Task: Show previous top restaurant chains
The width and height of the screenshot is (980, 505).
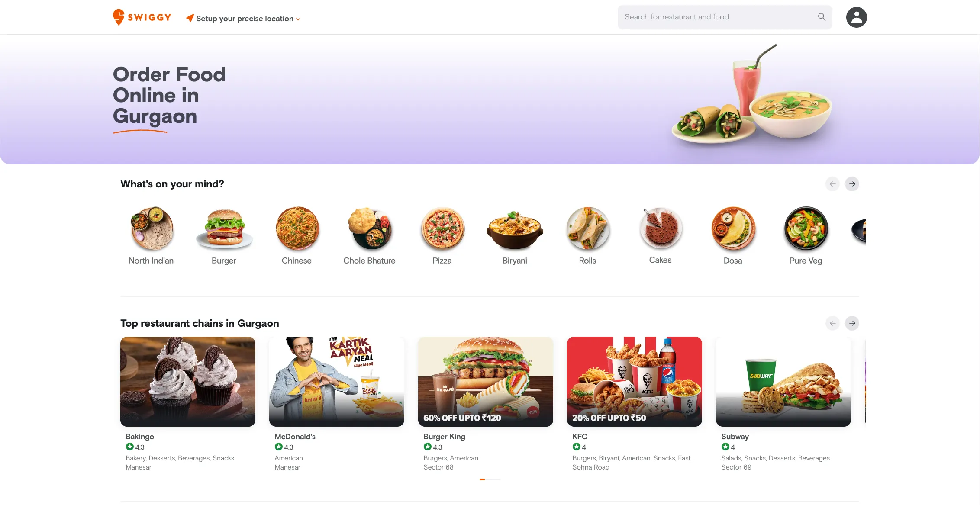Action: tap(832, 323)
